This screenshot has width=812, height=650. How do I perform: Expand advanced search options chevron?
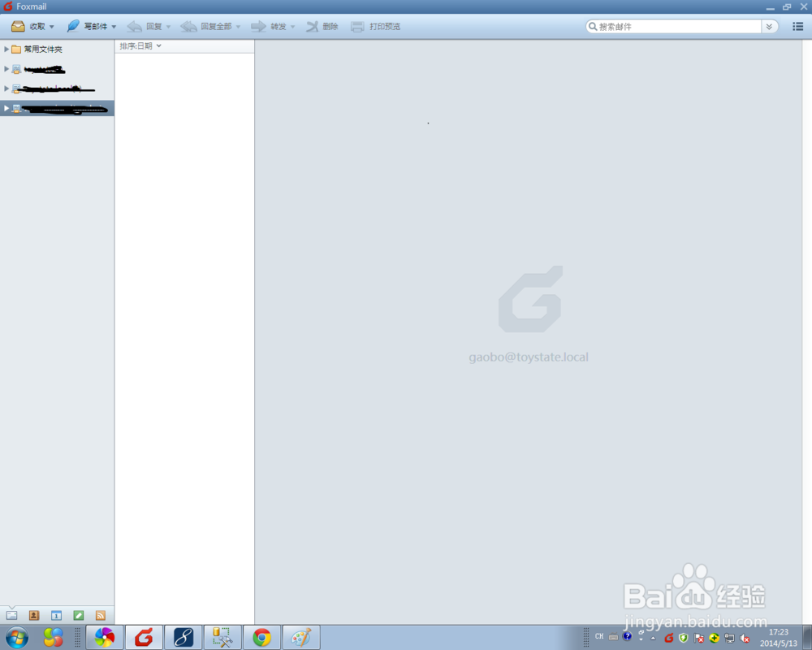[769, 27]
